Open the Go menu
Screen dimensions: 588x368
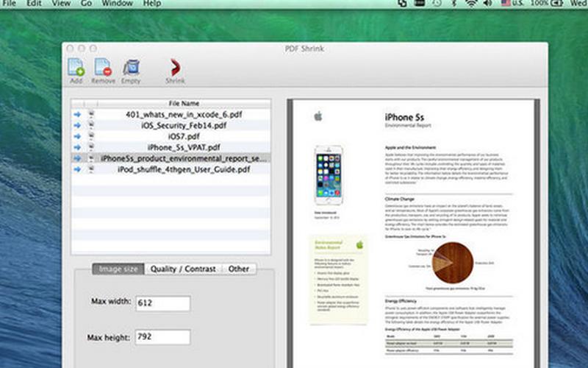[86, 4]
